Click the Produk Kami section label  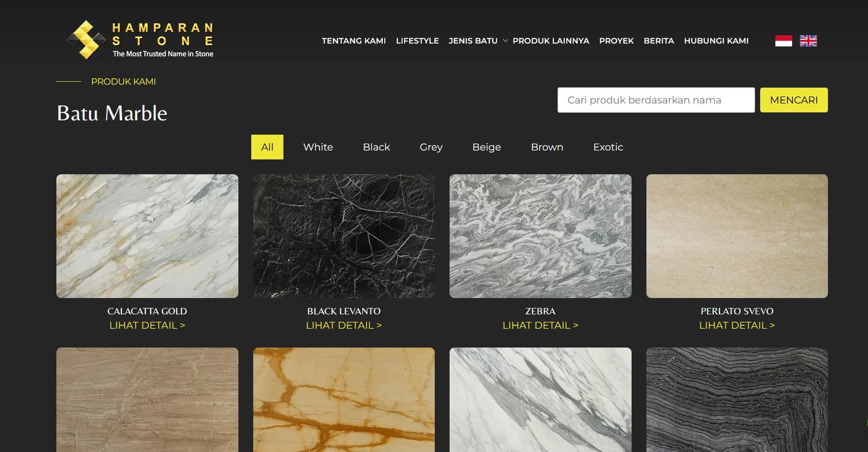coord(124,82)
